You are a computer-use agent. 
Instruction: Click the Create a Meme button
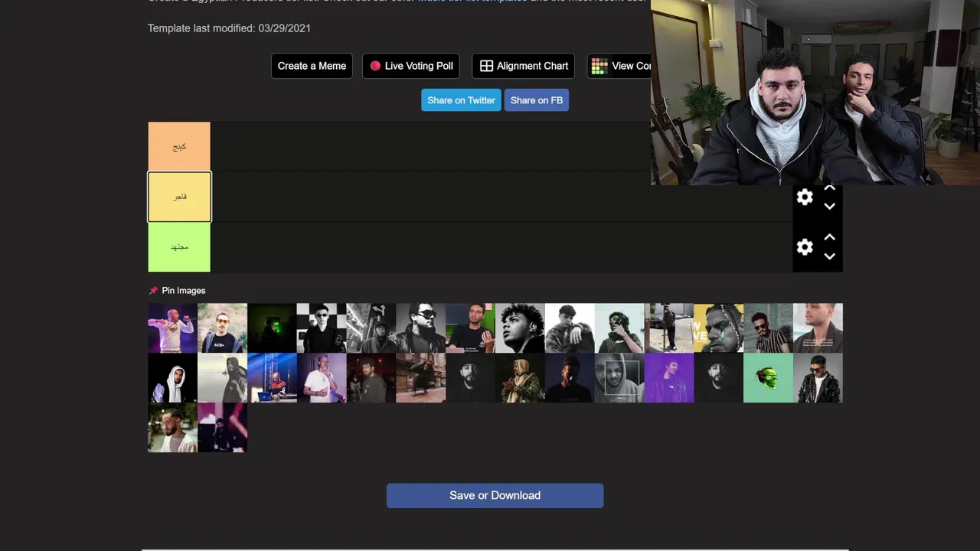tap(312, 66)
